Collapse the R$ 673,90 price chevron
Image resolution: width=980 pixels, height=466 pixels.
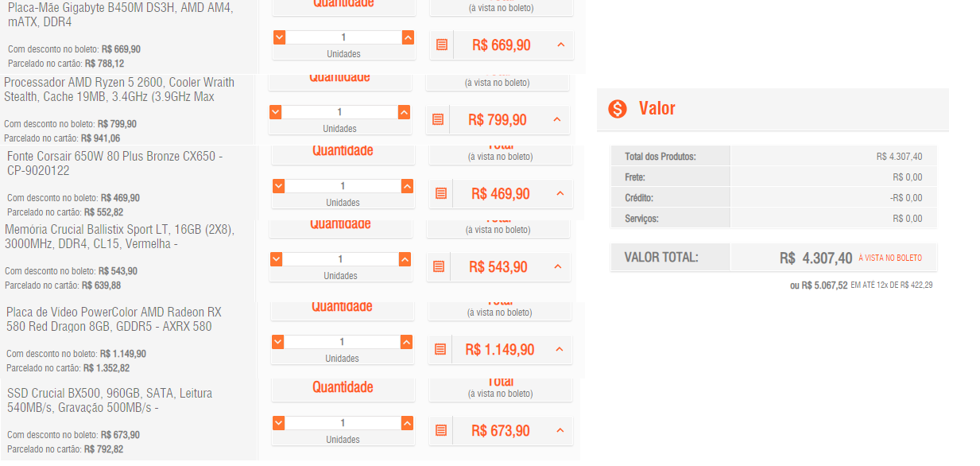(x=560, y=430)
